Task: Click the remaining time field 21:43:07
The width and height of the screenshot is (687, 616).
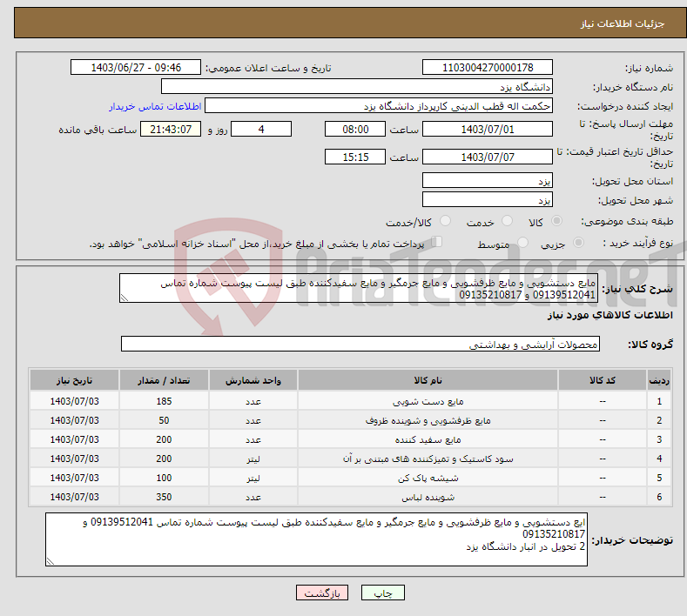Action: pyautogui.click(x=171, y=129)
